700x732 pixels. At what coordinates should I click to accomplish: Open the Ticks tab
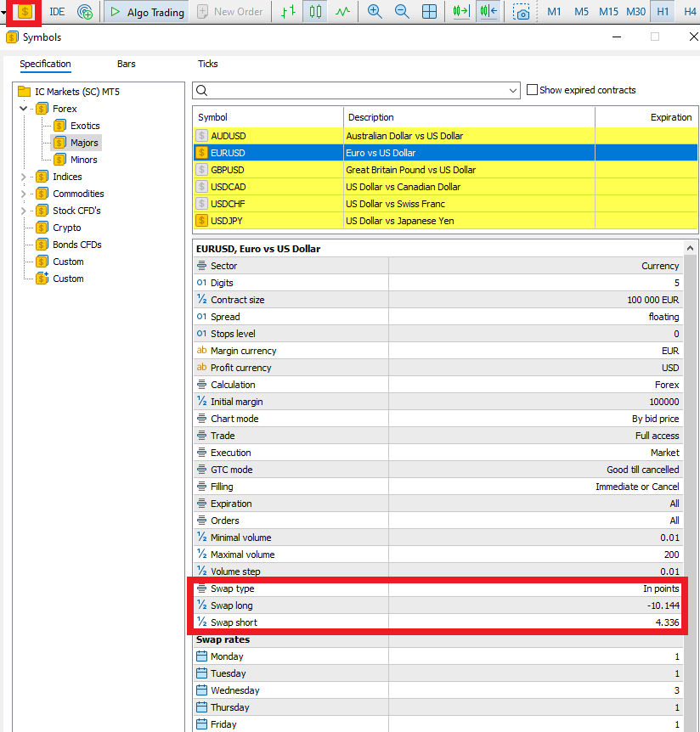click(207, 64)
